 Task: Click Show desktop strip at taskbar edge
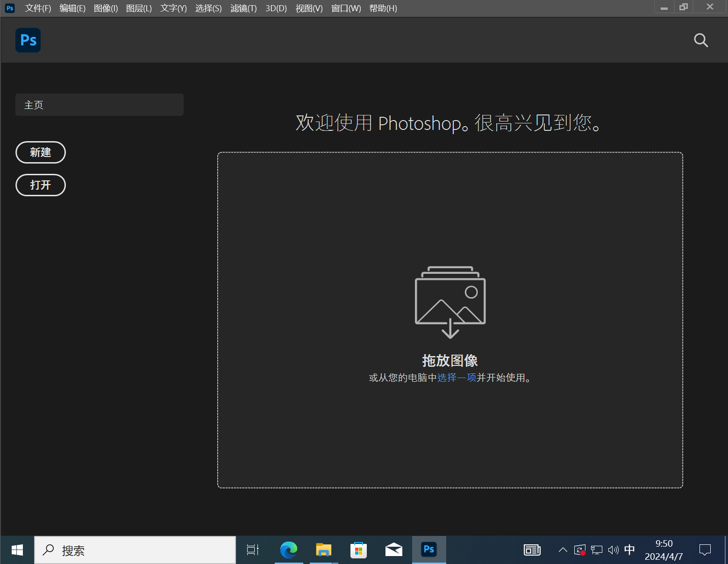[726, 550]
